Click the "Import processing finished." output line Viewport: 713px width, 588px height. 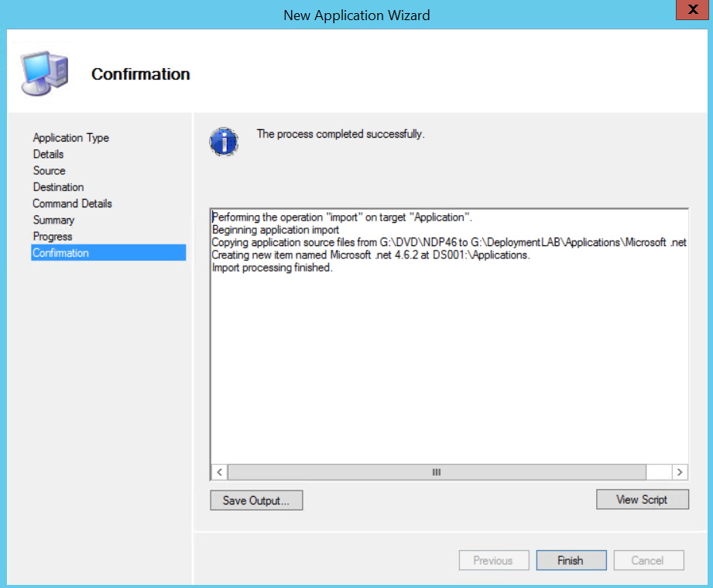[x=272, y=268]
